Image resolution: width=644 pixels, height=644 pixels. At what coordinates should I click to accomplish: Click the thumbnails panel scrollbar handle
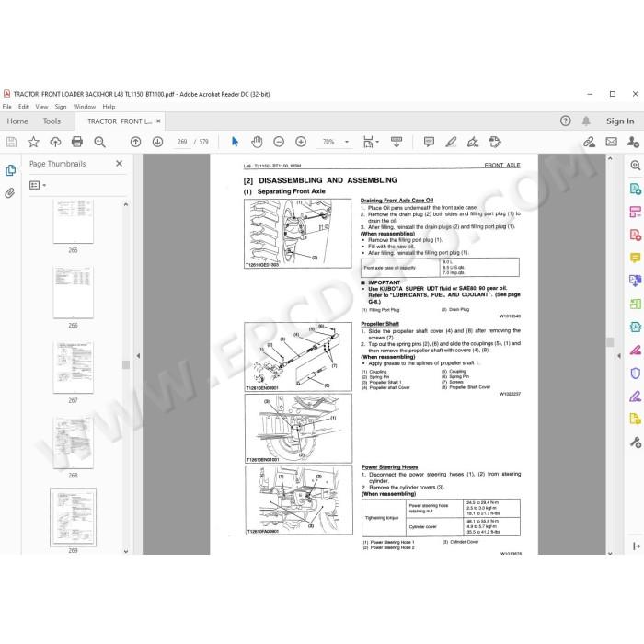[126, 364]
